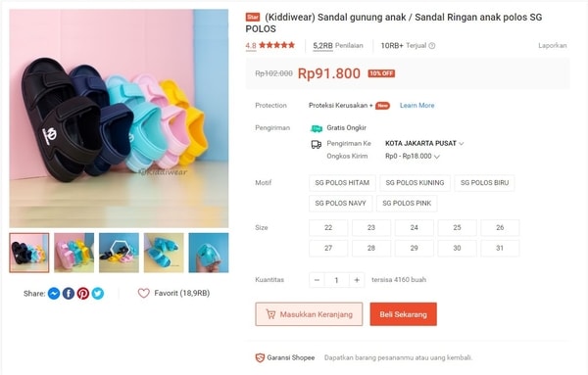The height and width of the screenshot is (375, 588).
Task: Add item with Masukkan Keranjang button
Action: 309,314
